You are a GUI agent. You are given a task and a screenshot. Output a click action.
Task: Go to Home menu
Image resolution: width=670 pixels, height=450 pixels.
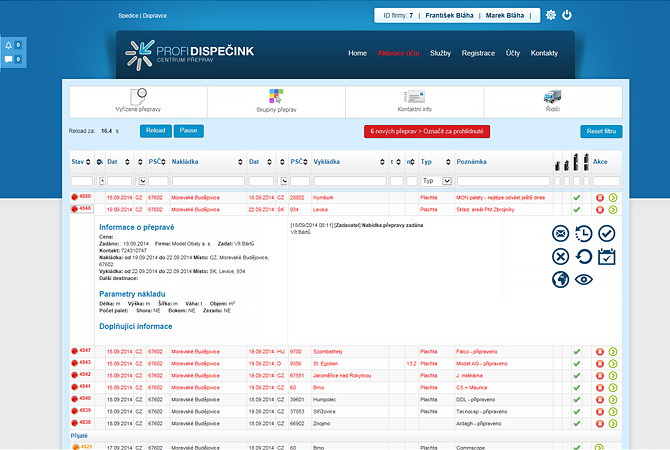point(357,53)
